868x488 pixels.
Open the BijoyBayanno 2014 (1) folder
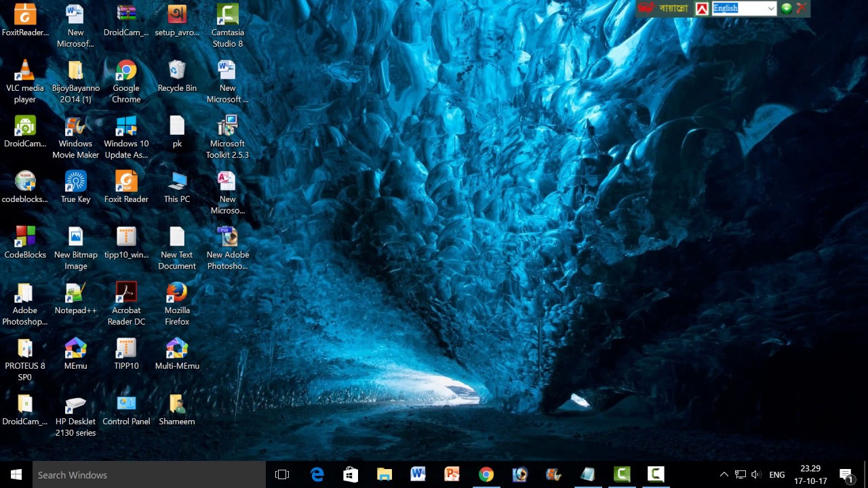coord(75,81)
